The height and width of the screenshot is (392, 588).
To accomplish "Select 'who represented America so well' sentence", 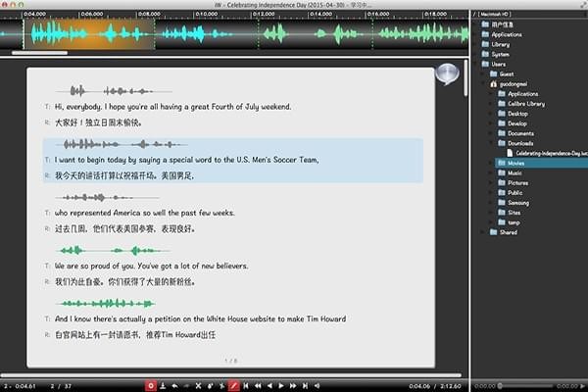I will click(145, 213).
